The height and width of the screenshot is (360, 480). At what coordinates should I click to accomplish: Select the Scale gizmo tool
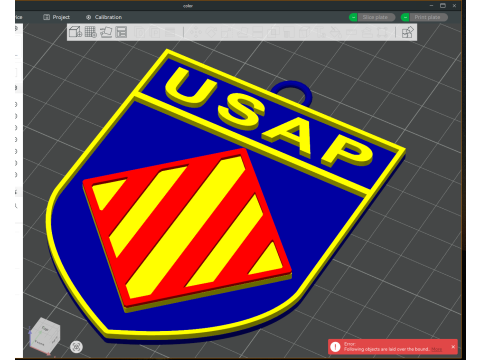[227, 32]
